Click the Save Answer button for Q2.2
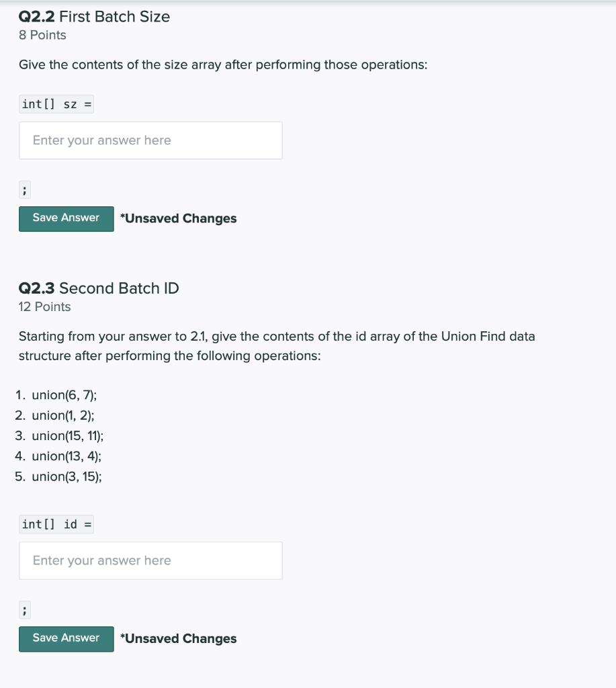This screenshot has width=616, height=688. 66,218
